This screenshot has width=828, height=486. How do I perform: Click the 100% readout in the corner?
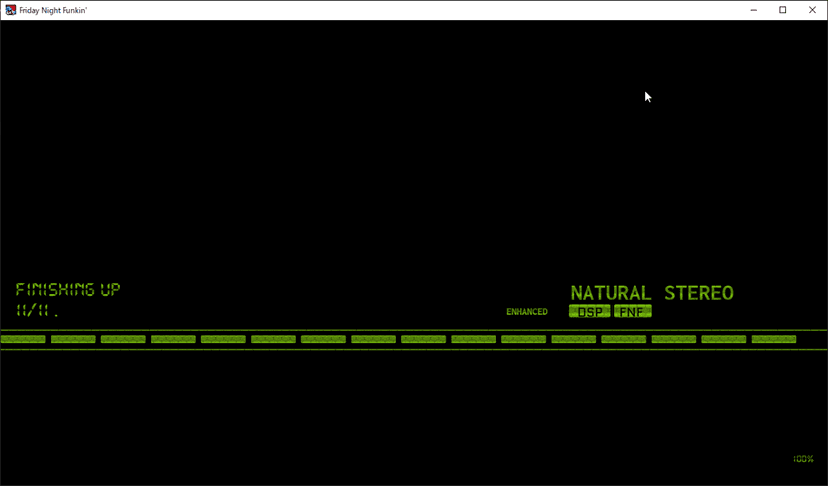pos(803,459)
